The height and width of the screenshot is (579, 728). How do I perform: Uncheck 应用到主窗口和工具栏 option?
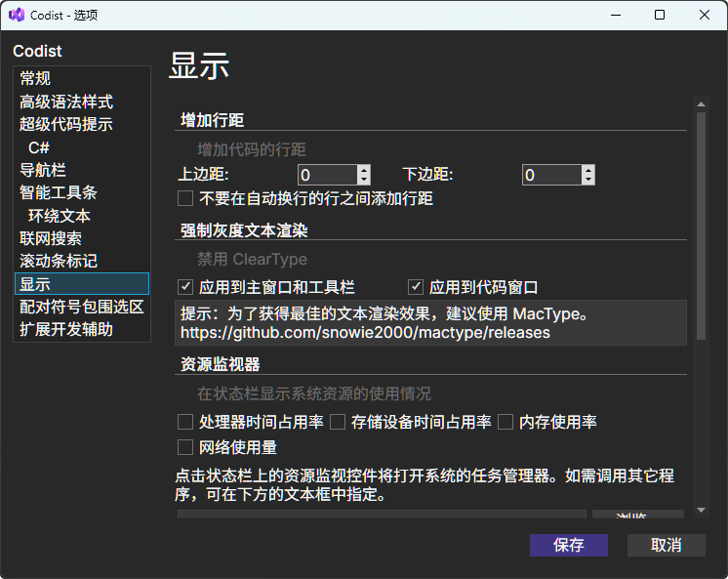(185, 287)
